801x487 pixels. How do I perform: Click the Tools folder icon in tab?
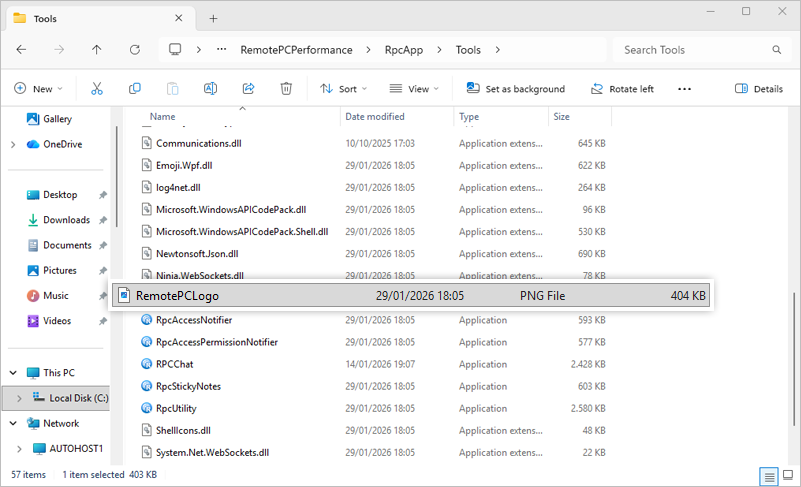(x=20, y=18)
